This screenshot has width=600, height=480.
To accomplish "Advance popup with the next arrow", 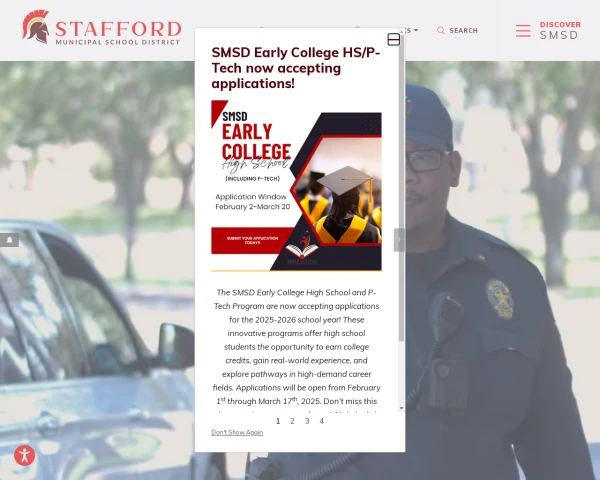I will [399, 240].
